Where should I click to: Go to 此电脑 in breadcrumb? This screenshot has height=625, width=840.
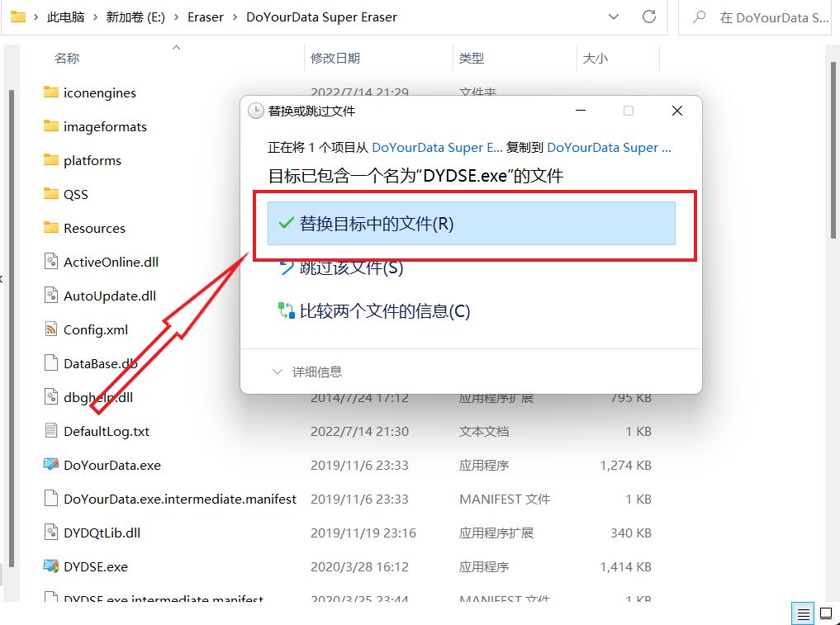click(x=65, y=17)
